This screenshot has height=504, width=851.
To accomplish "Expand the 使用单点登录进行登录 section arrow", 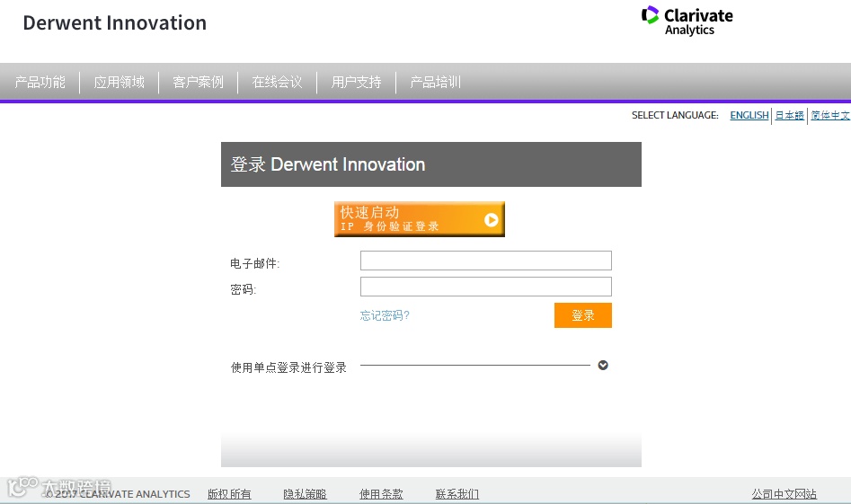I will coord(603,365).
